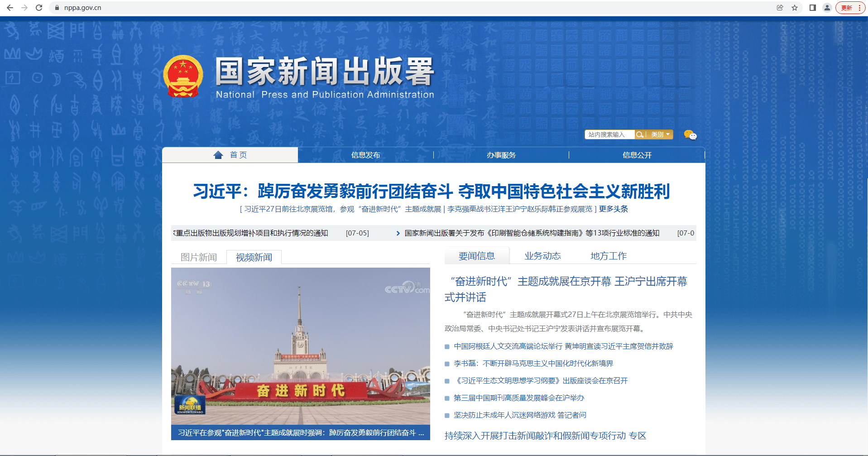Click inside the 站内搜索输入 search box

click(x=609, y=134)
